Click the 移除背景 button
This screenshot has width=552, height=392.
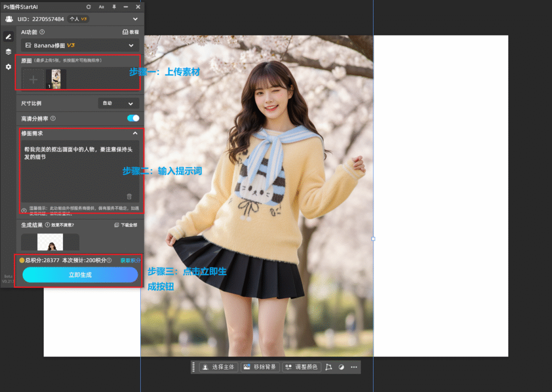click(x=260, y=367)
